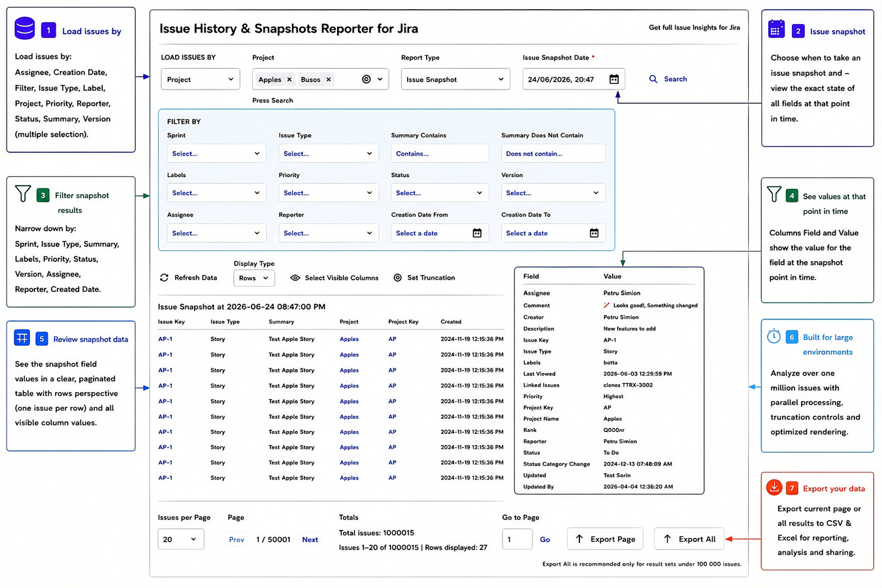Click the Go to Page number input
The image size is (882, 588).
click(x=517, y=539)
